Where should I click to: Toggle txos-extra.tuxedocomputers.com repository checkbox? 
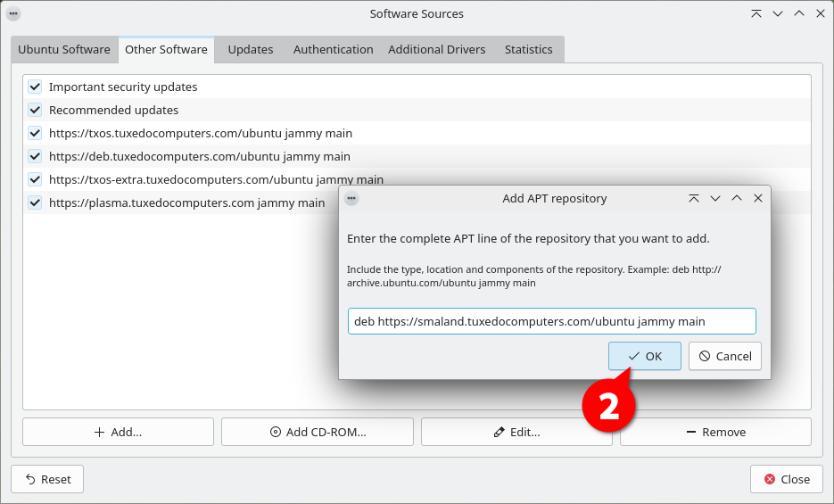click(x=35, y=179)
